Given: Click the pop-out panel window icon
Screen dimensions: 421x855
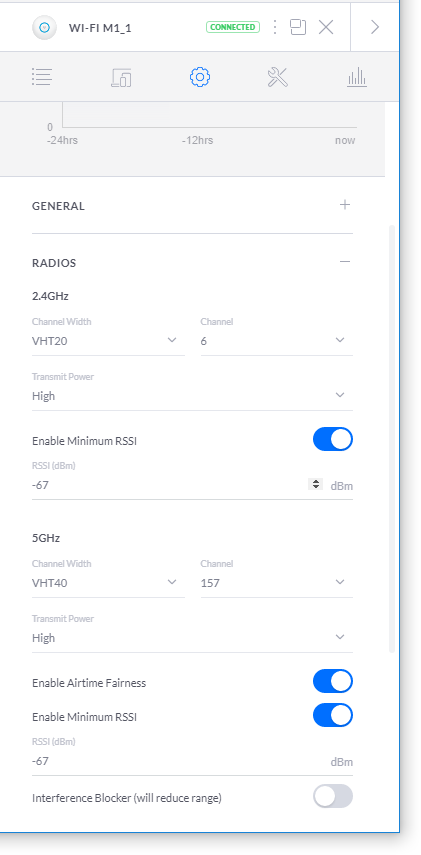Looking at the screenshot, I should [x=298, y=27].
